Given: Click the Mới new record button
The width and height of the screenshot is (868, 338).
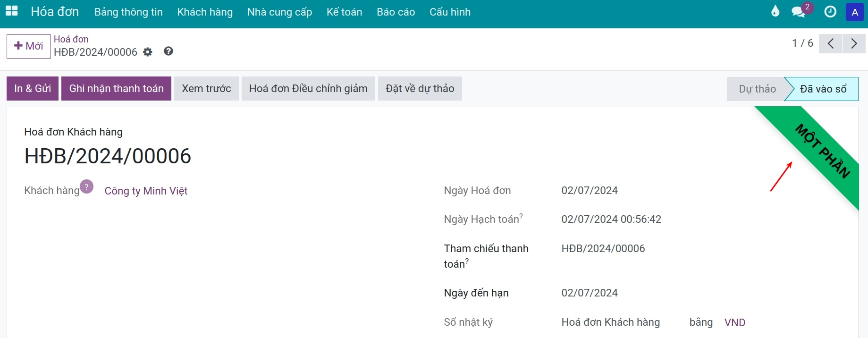Looking at the screenshot, I should 29,46.
